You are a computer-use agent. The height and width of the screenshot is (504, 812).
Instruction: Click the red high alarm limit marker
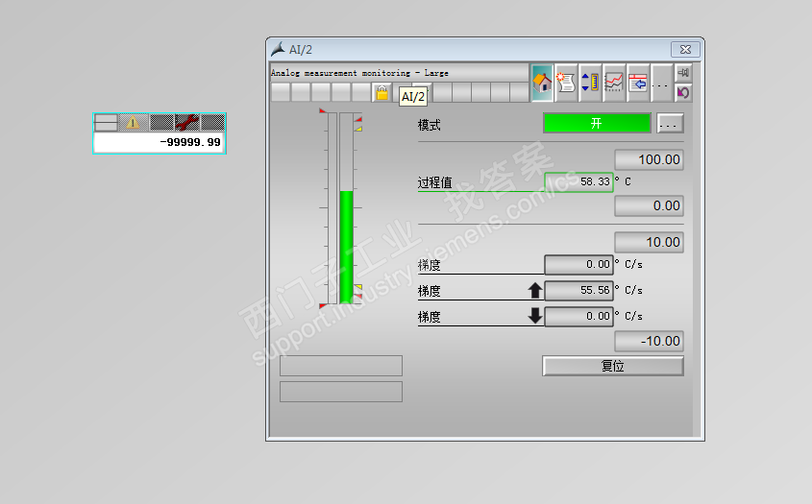pyautogui.click(x=358, y=120)
